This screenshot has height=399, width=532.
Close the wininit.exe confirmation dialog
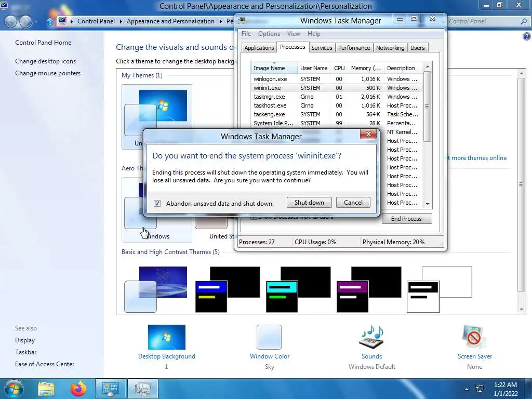(368, 134)
